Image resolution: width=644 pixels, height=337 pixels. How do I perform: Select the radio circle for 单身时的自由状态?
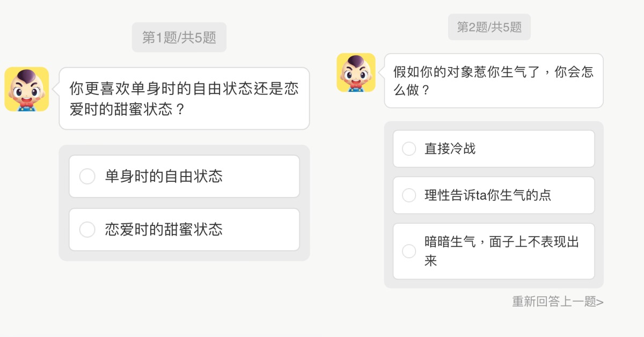(x=87, y=176)
